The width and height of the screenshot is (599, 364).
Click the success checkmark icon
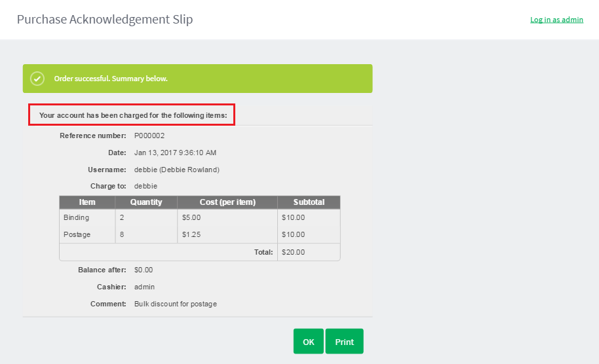coord(37,79)
